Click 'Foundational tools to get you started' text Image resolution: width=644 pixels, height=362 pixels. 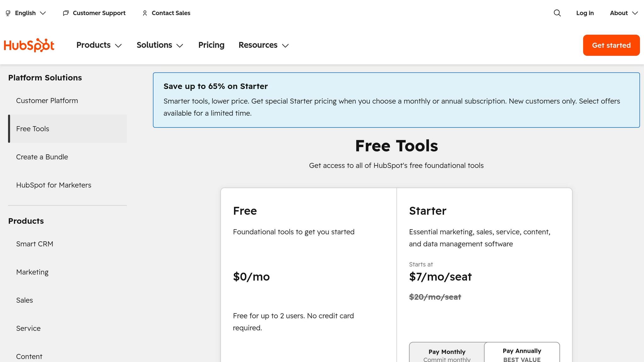(294, 232)
